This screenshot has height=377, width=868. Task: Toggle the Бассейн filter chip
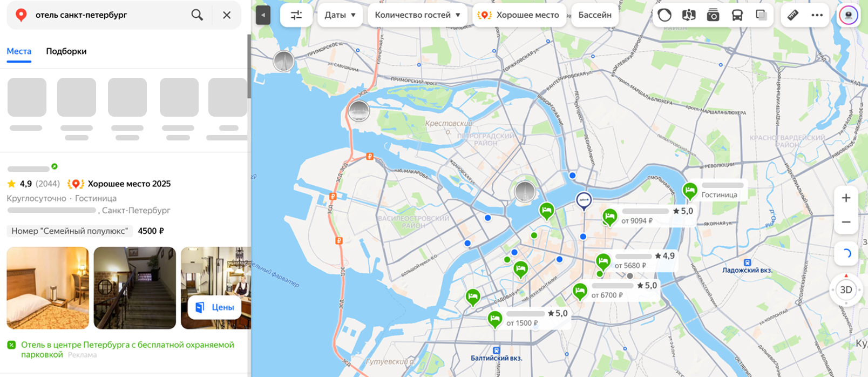click(595, 15)
